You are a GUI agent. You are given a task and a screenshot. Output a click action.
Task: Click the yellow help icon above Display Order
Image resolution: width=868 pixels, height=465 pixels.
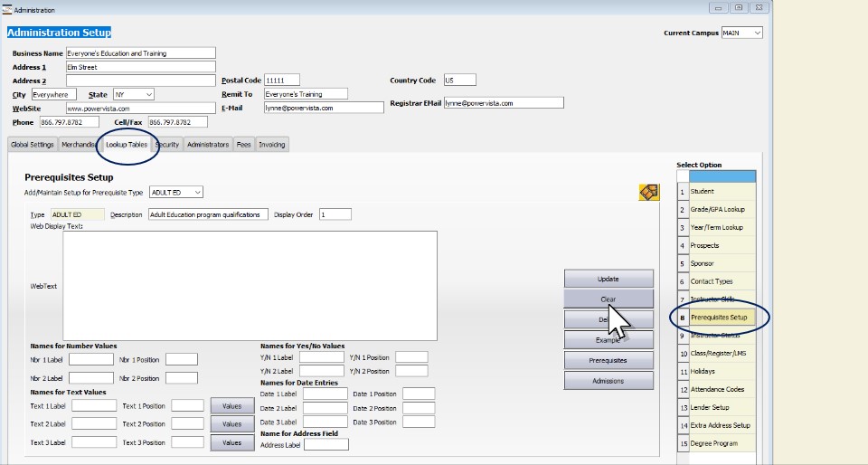tap(648, 192)
